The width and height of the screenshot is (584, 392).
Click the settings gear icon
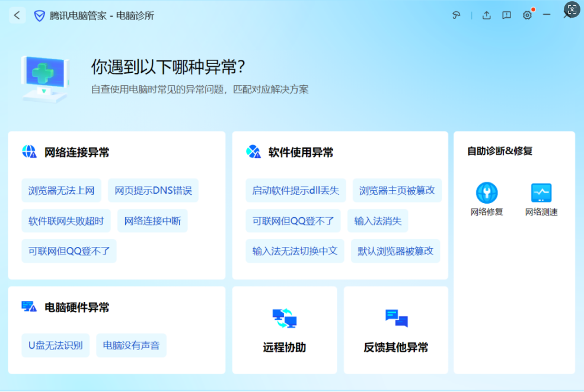(x=527, y=15)
